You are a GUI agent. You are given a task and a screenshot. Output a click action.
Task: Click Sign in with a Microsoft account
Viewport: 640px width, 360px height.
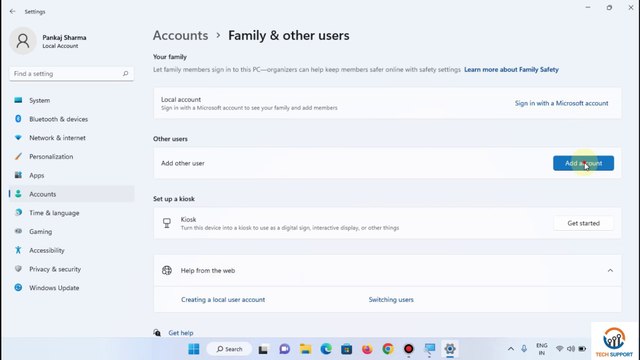[561, 103]
